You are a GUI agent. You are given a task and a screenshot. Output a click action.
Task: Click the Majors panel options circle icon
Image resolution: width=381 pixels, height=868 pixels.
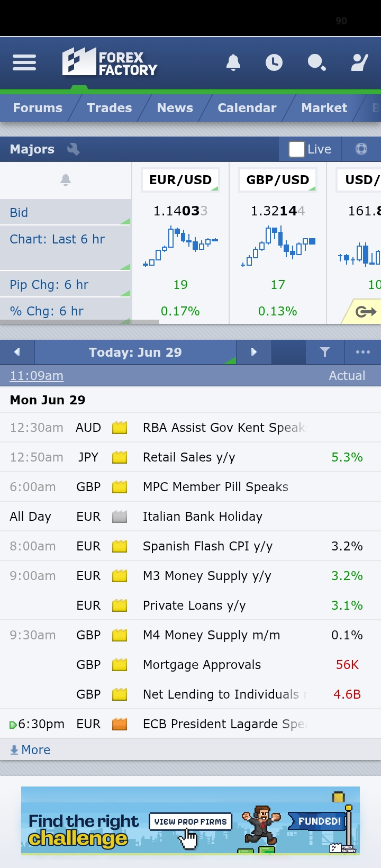pos(361,149)
